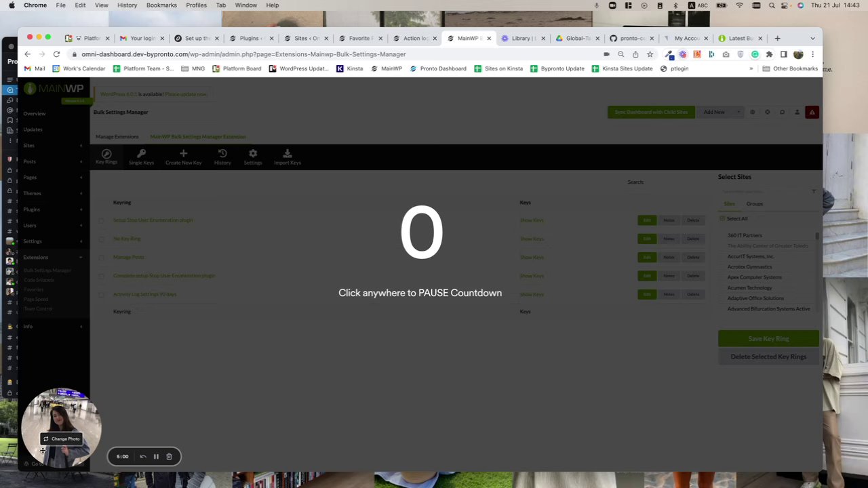Open the Chrome File menu
Image resolution: width=868 pixels, height=488 pixels.
[x=60, y=5]
